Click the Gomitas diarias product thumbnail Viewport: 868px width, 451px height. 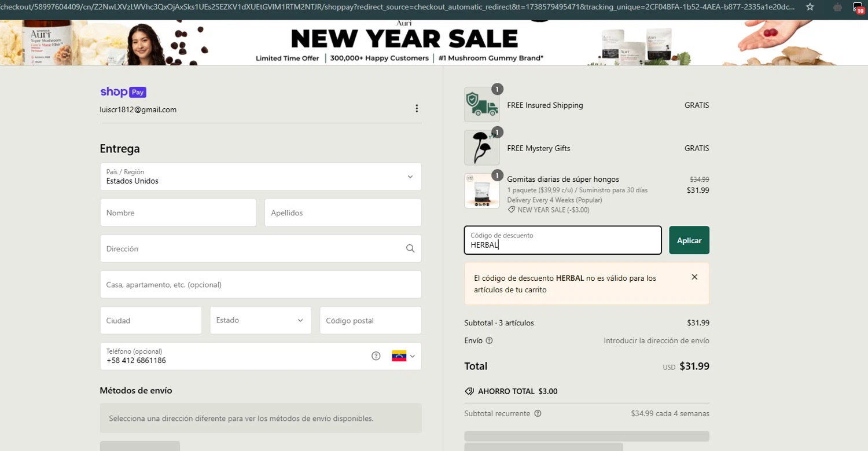[x=482, y=190]
